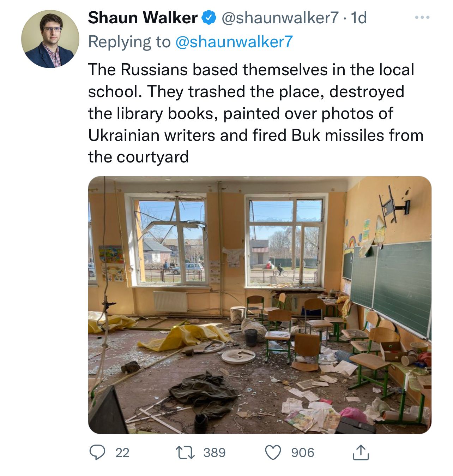View the 389 retweets count
Viewport: 453px width, 476px height.
(x=215, y=453)
